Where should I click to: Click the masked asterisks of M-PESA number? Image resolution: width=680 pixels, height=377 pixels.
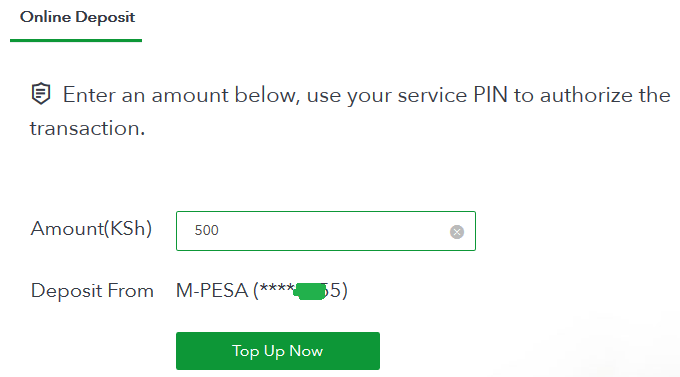coord(276,288)
